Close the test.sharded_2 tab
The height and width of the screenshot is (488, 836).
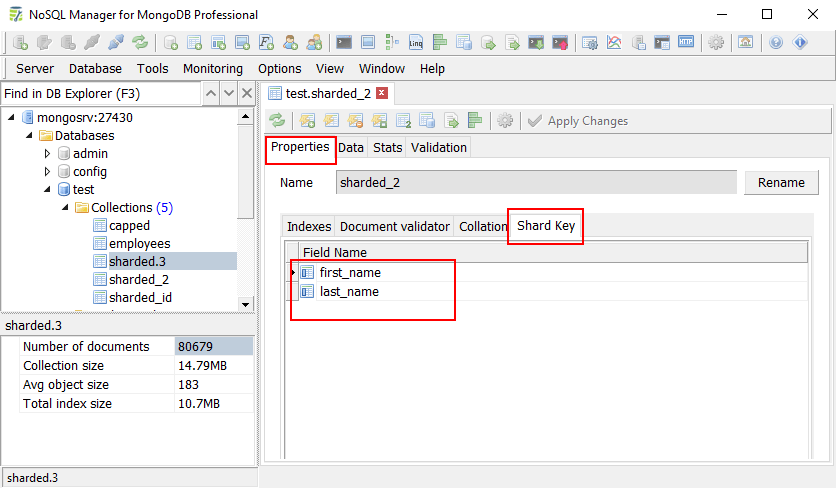[381, 93]
